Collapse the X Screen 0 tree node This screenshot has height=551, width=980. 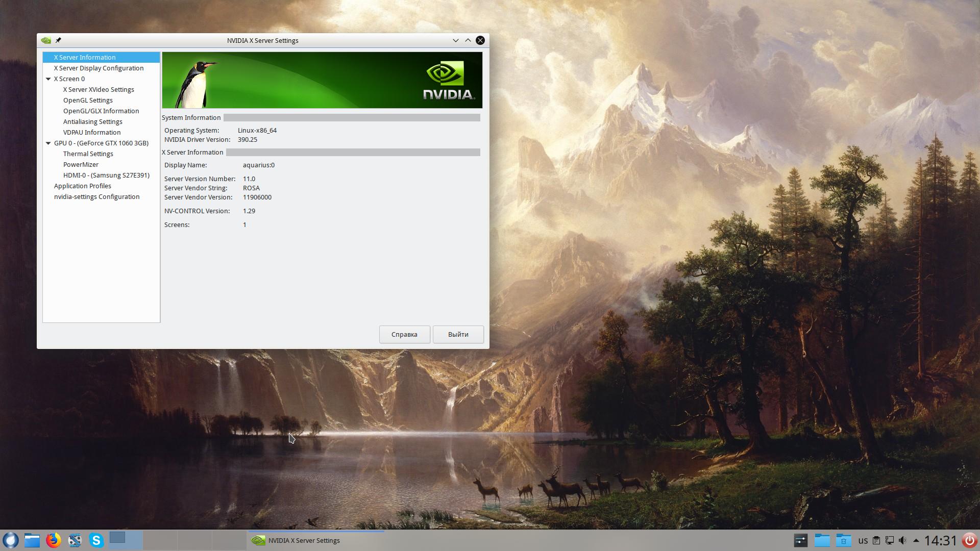coord(48,79)
